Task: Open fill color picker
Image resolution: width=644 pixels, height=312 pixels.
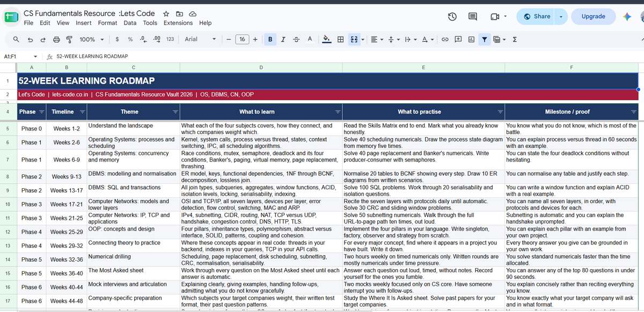Action: (x=326, y=39)
